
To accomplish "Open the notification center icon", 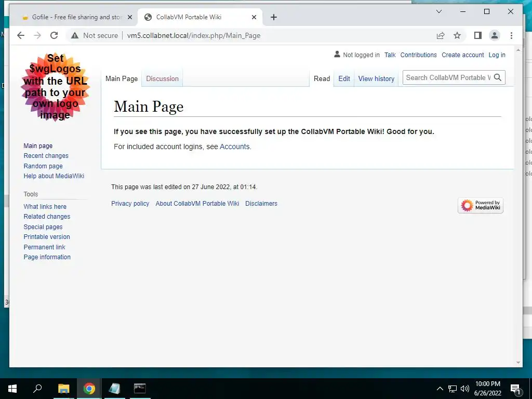I will [516, 389].
